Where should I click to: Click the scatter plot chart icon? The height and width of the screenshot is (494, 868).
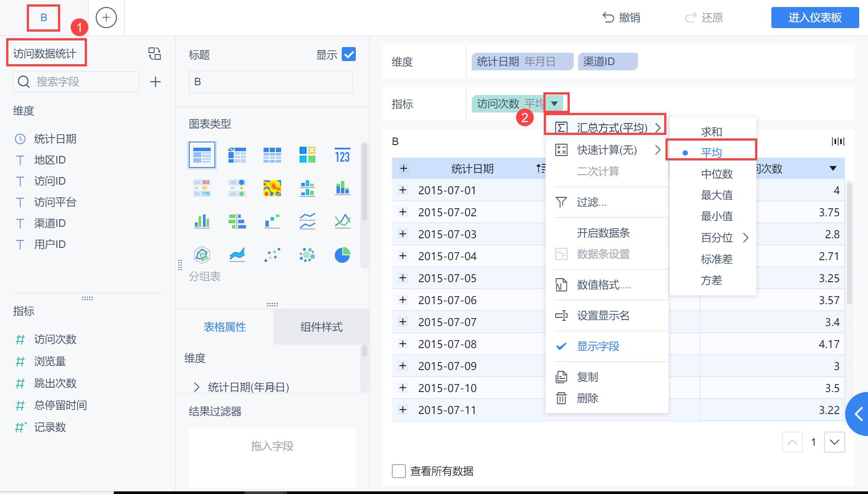click(272, 255)
